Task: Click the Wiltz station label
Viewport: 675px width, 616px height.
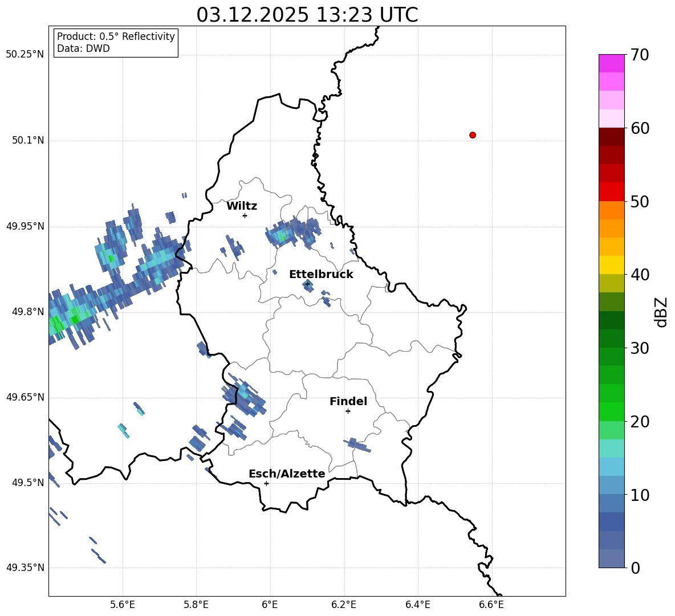Action: coord(242,206)
